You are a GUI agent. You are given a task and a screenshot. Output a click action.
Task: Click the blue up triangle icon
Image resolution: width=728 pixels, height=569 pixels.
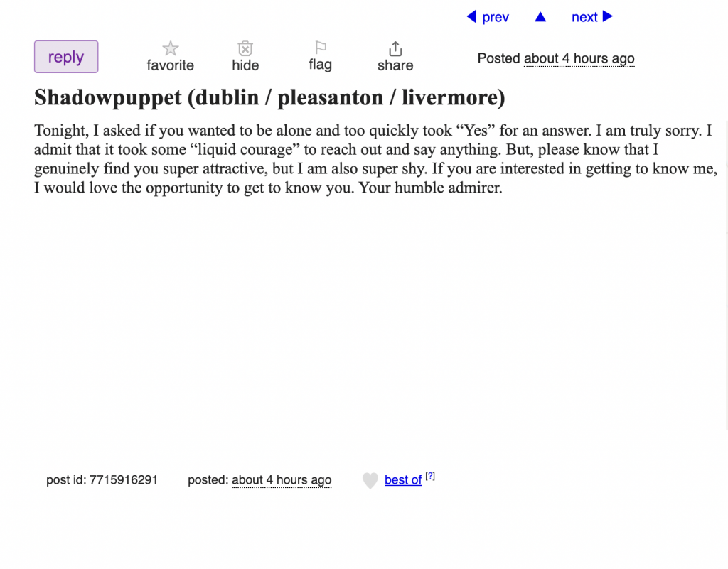[540, 17]
